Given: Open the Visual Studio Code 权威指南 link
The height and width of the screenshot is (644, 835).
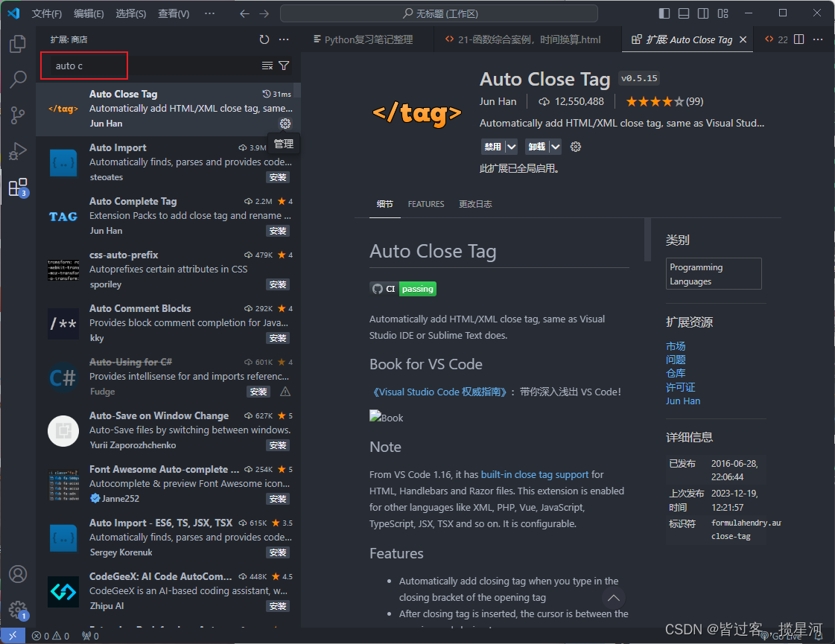Looking at the screenshot, I should click(439, 392).
